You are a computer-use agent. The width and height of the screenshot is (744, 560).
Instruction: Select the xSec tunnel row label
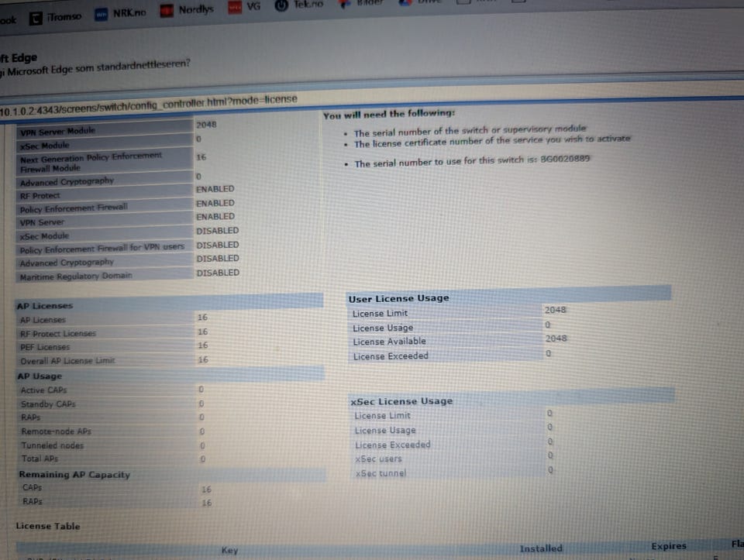(x=381, y=473)
